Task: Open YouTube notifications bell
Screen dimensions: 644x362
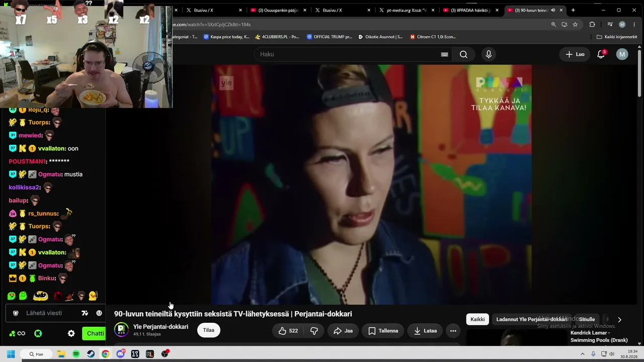Action: (x=601, y=54)
